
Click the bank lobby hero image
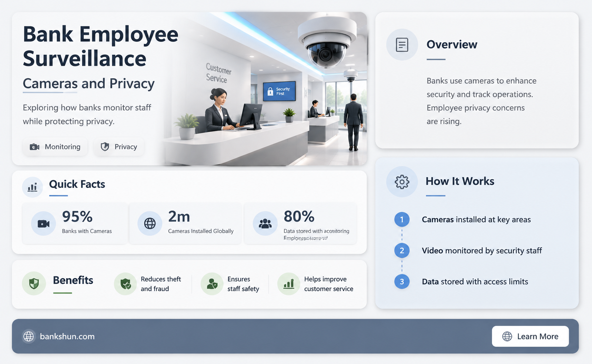[265, 89]
